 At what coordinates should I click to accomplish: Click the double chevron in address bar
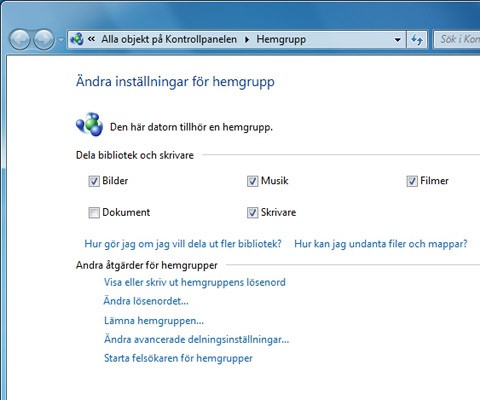click(x=91, y=39)
